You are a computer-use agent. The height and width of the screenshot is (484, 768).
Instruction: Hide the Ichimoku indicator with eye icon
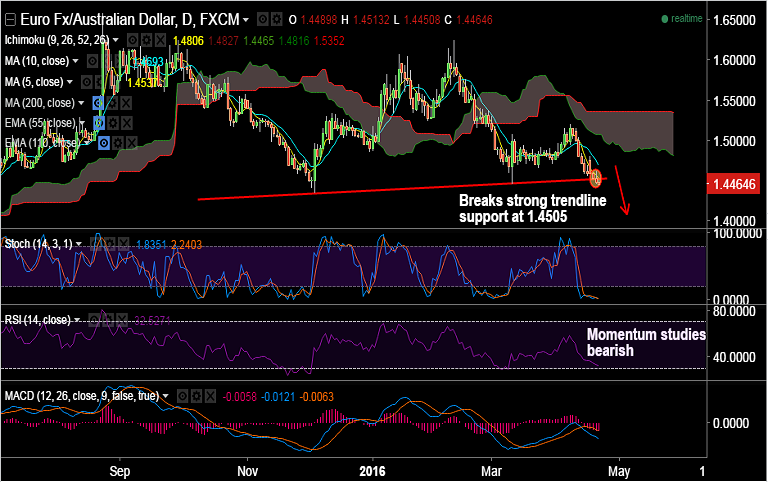point(132,40)
